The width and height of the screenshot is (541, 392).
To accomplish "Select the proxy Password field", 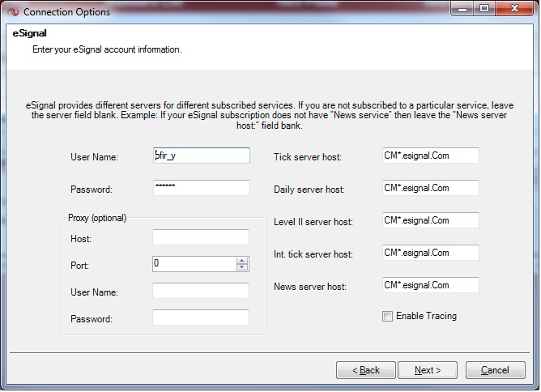I will [201, 317].
